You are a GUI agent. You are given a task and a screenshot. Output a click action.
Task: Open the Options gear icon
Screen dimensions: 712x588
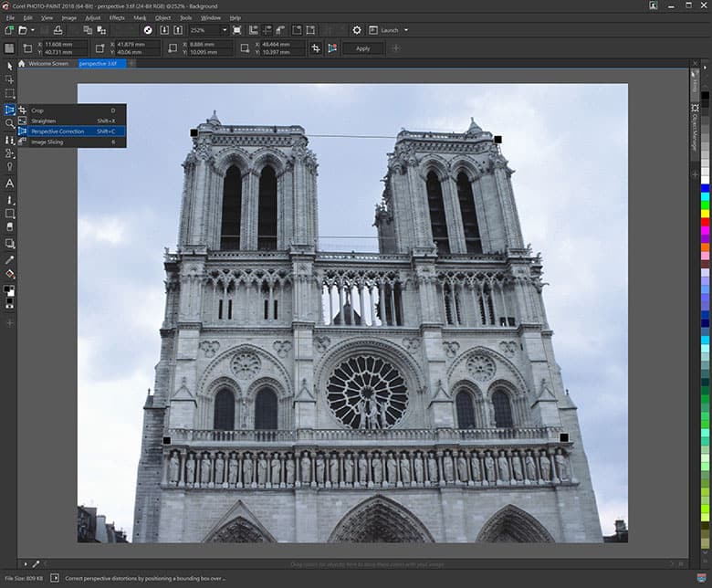[357, 30]
